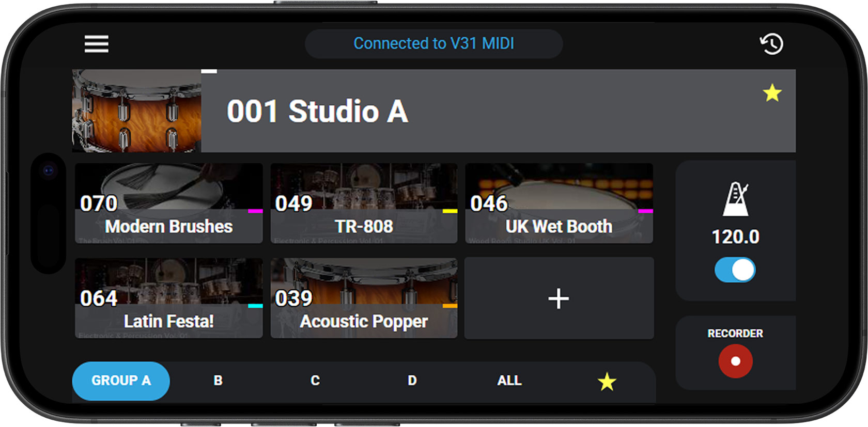
Task: Toggle favorite star on Studio A kit
Action: pyautogui.click(x=772, y=93)
